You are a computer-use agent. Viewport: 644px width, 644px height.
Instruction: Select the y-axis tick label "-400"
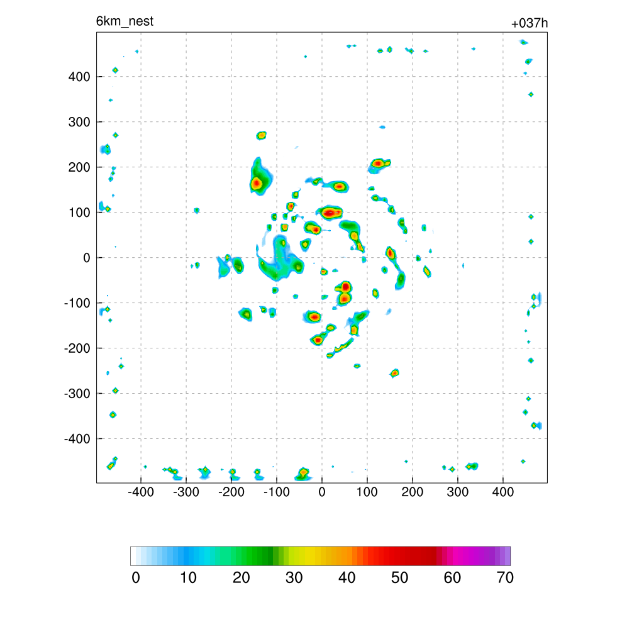click(77, 439)
